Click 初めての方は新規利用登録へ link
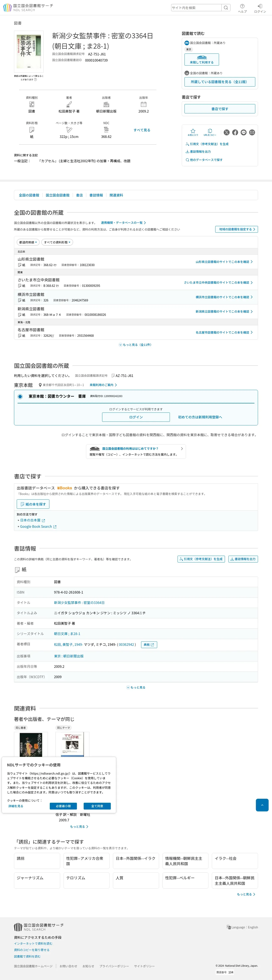Viewport: 272px width, 980px height. point(200,417)
